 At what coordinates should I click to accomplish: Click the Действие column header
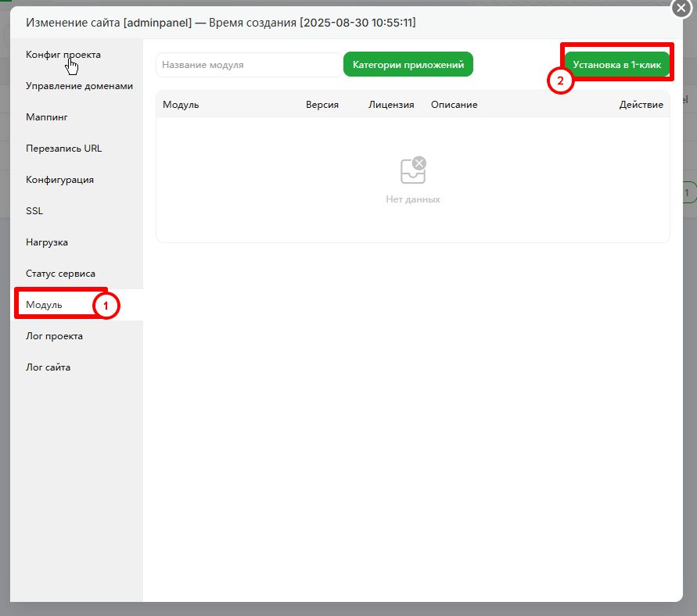tap(641, 105)
